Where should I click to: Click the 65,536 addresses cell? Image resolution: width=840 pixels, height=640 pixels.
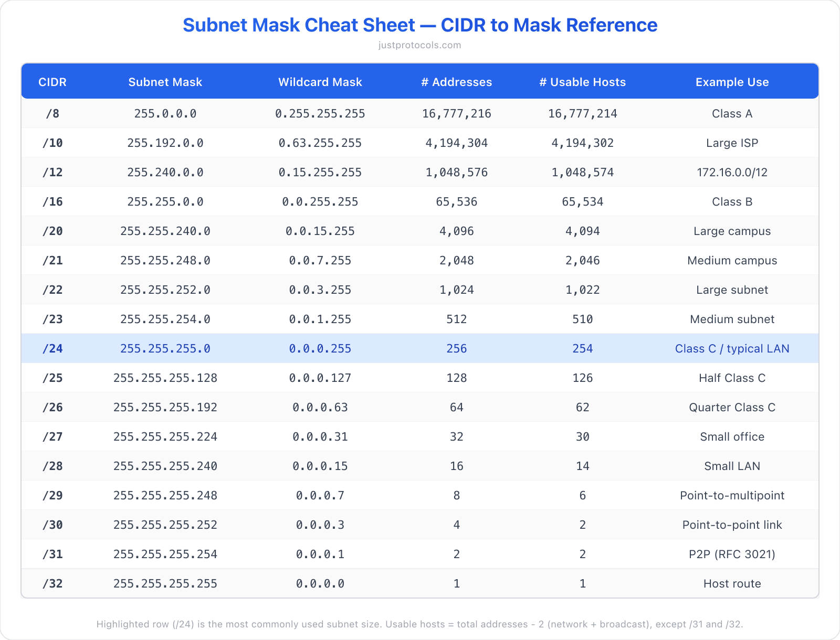tap(456, 201)
